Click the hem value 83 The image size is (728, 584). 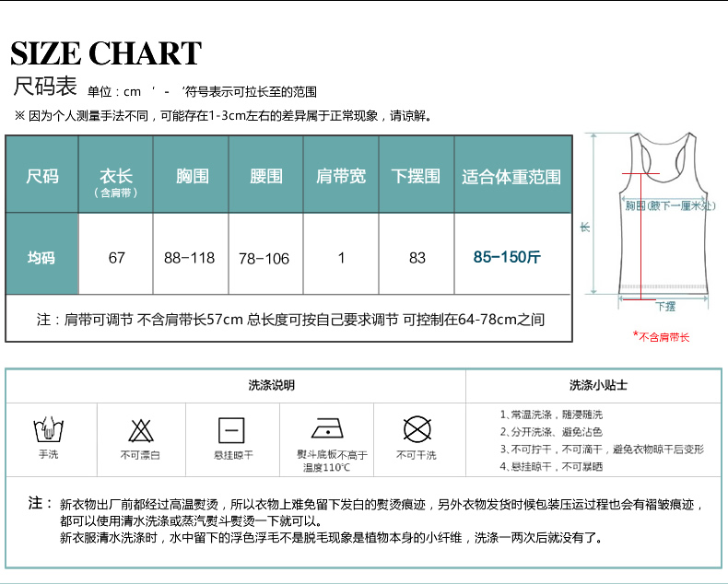pos(417,258)
